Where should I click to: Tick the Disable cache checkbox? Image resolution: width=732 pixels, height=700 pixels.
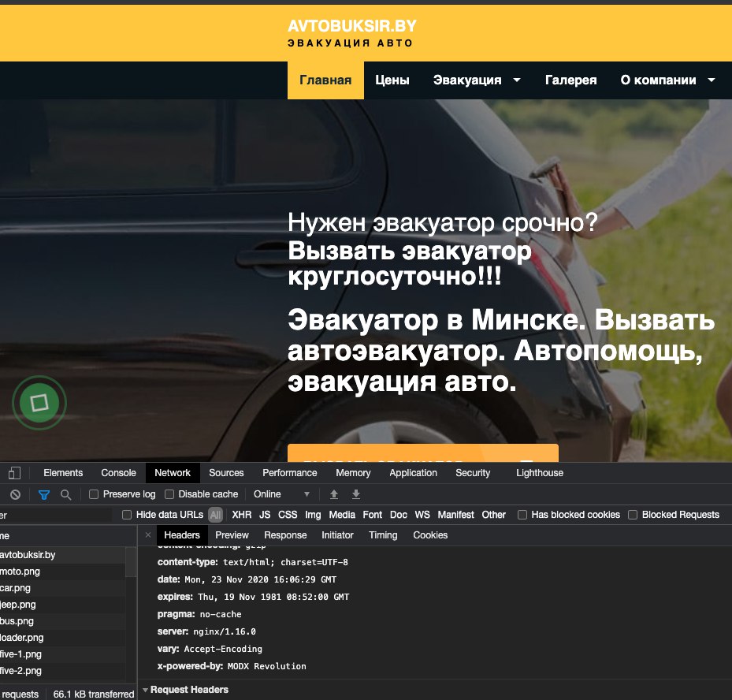[x=169, y=494]
